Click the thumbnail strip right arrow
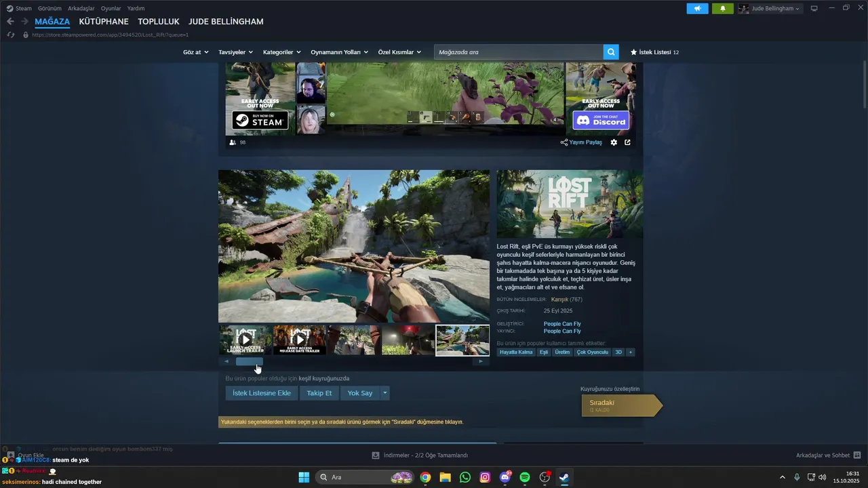Viewport: 868px width, 488px height. [x=481, y=361]
